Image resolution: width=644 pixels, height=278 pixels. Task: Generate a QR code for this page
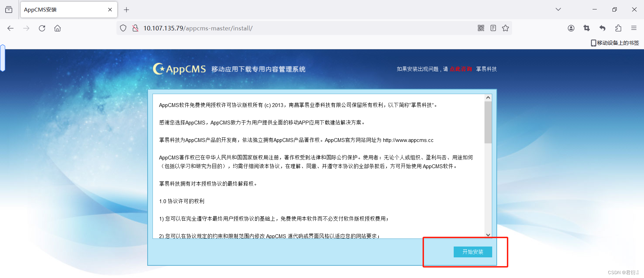481,28
